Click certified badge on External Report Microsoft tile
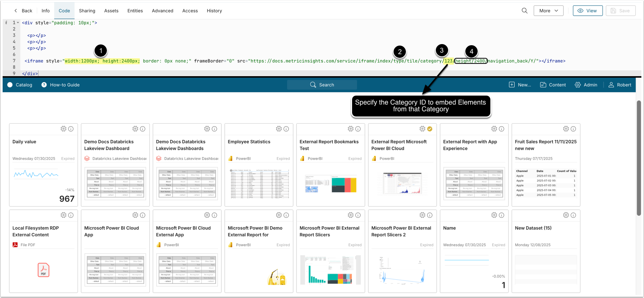This screenshot has width=644, height=298. pyautogui.click(x=430, y=129)
